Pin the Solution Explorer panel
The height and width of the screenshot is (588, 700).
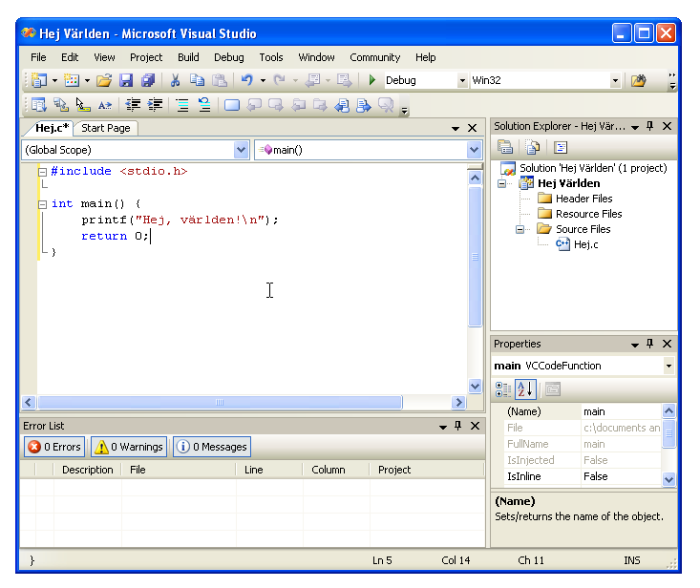650,126
